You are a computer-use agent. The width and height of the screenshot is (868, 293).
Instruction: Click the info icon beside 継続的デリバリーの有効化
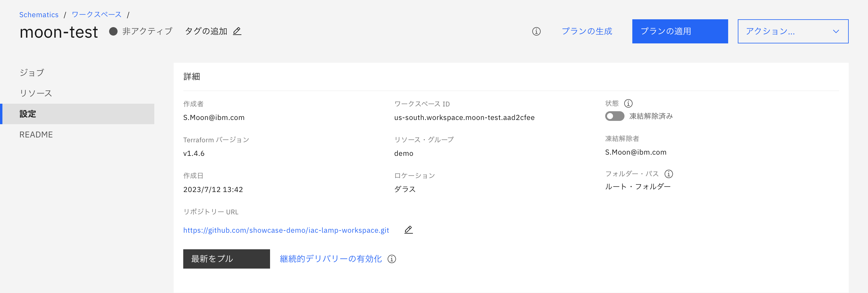392,259
